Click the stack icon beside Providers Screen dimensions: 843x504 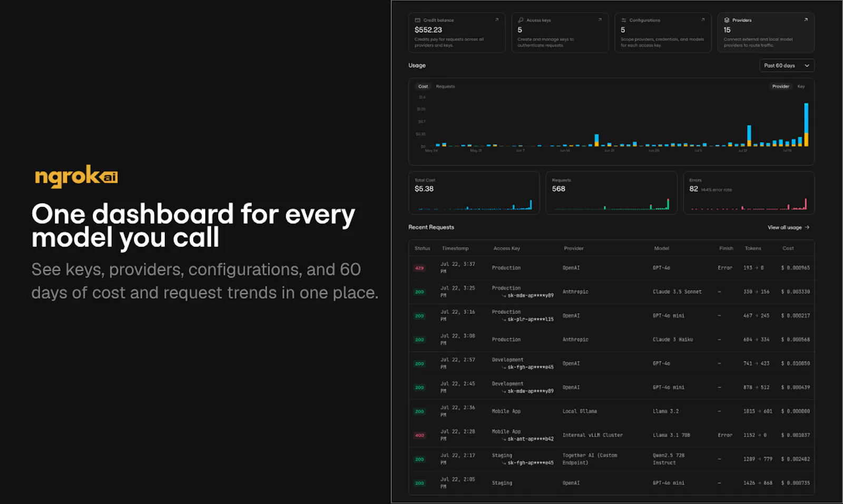coord(727,20)
